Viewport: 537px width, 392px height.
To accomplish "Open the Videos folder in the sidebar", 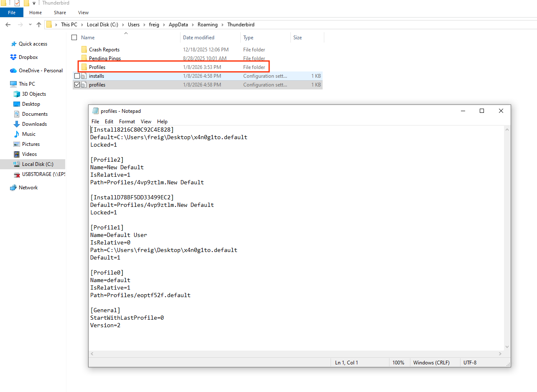I will tap(29, 154).
